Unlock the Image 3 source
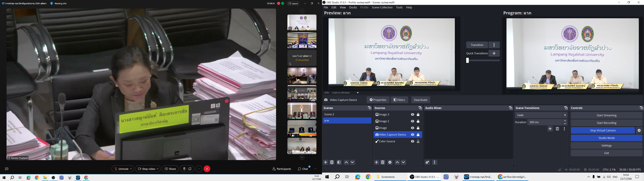 click(418, 115)
